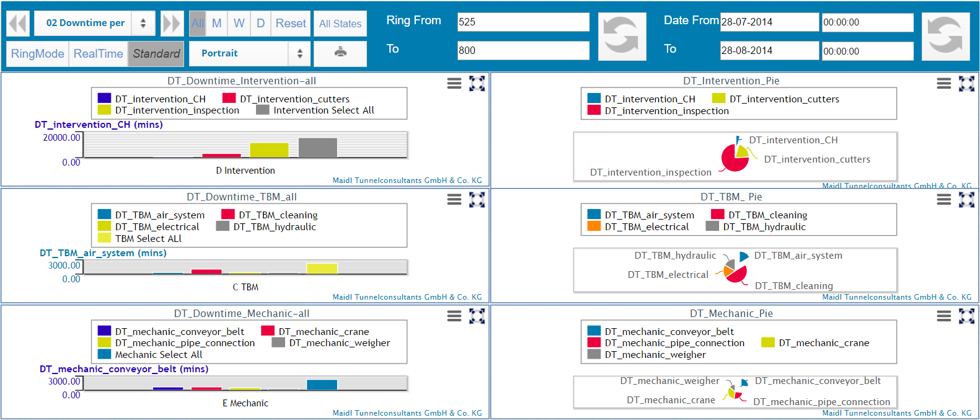Select the Standard mode toggle
980x420 pixels.
156,53
